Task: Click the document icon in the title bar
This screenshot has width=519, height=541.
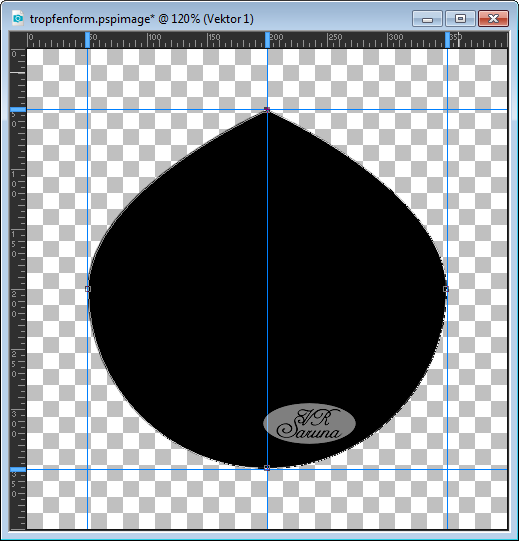Action: tap(17, 18)
